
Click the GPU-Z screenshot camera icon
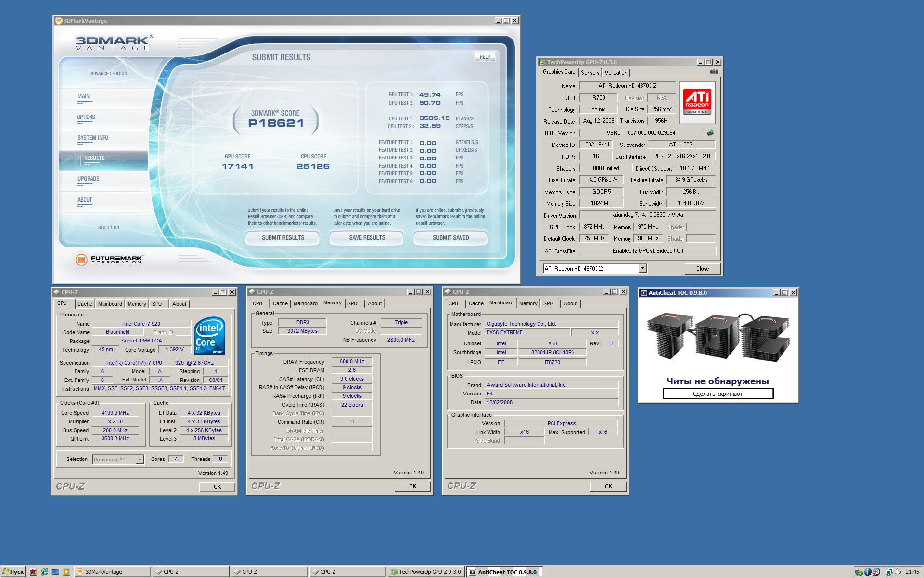coord(714,72)
